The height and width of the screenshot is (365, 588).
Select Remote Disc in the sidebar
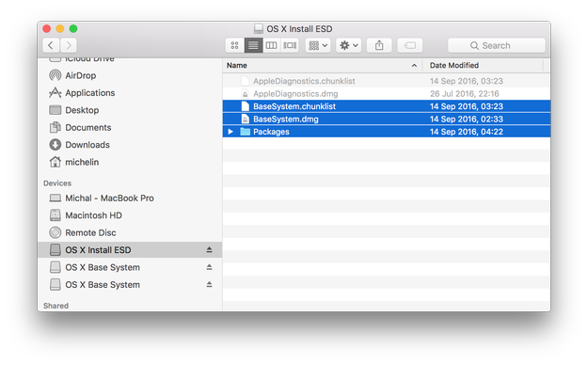[x=130, y=232]
